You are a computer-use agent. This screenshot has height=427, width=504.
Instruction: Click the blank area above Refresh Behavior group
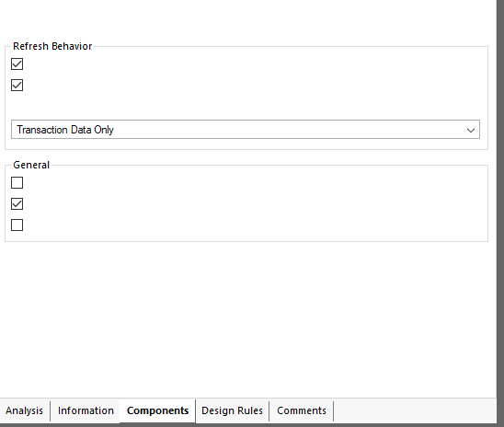247,19
